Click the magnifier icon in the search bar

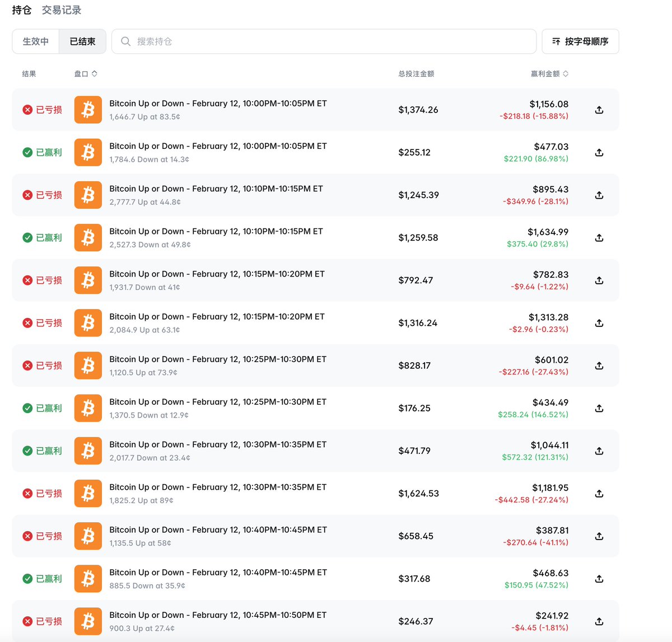126,41
